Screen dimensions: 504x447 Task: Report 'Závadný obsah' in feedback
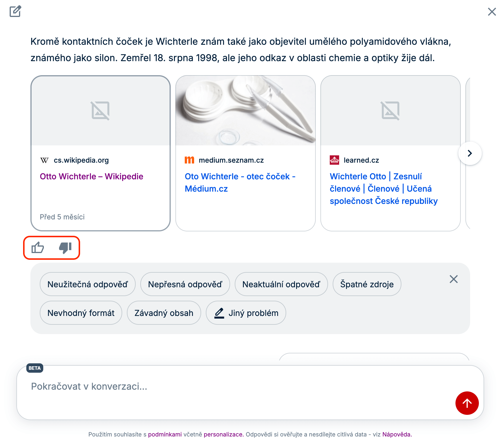click(164, 313)
